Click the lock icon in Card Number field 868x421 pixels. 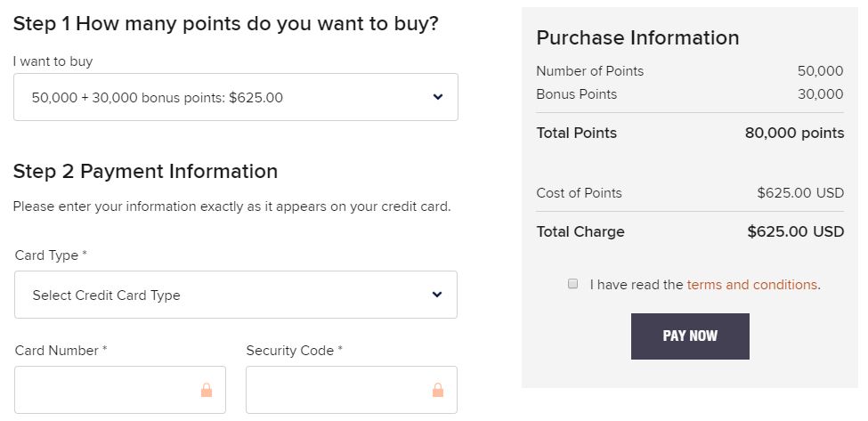[x=207, y=390]
